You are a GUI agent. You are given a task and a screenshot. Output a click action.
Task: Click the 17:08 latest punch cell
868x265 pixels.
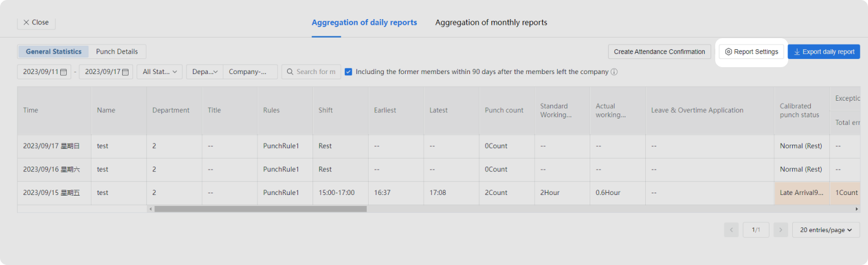click(x=451, y=193)
